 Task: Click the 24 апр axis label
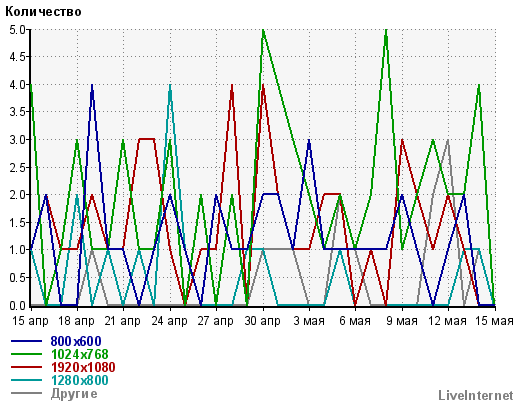[170, 321]
